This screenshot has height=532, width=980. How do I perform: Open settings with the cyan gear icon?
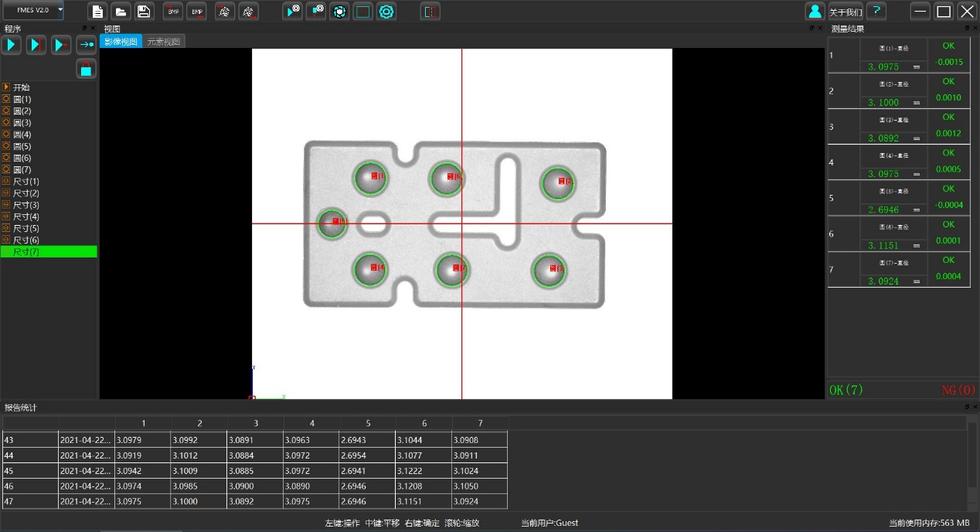click(386, 12)
